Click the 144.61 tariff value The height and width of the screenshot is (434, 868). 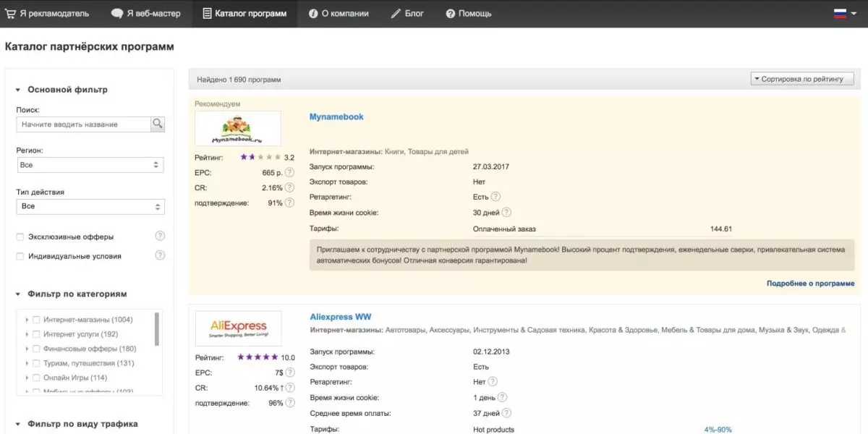[721, 229]
